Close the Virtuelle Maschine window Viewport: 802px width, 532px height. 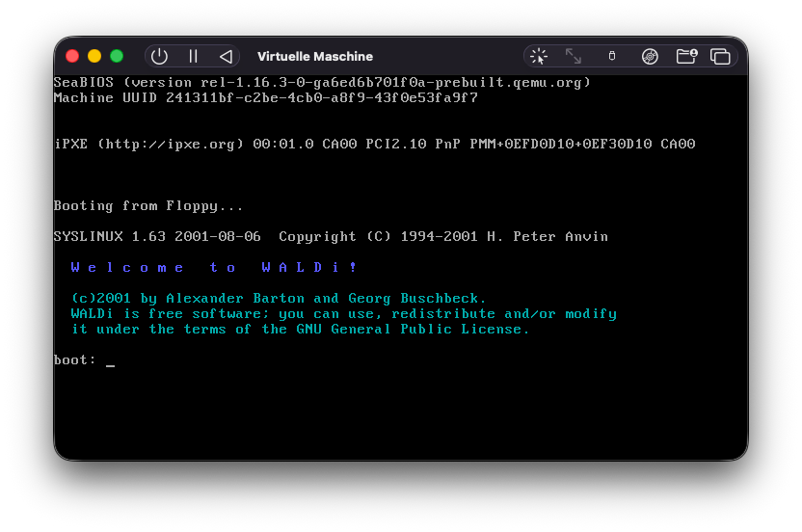[72, 56]
